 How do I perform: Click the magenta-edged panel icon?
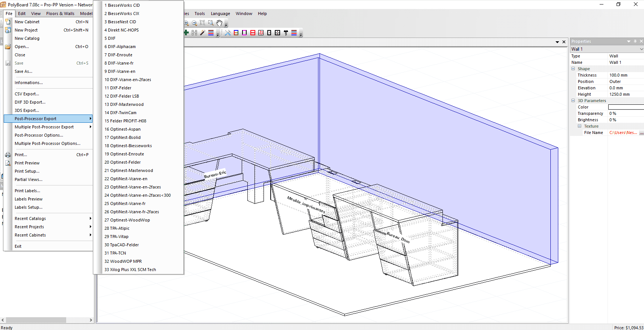click(244, 33)
